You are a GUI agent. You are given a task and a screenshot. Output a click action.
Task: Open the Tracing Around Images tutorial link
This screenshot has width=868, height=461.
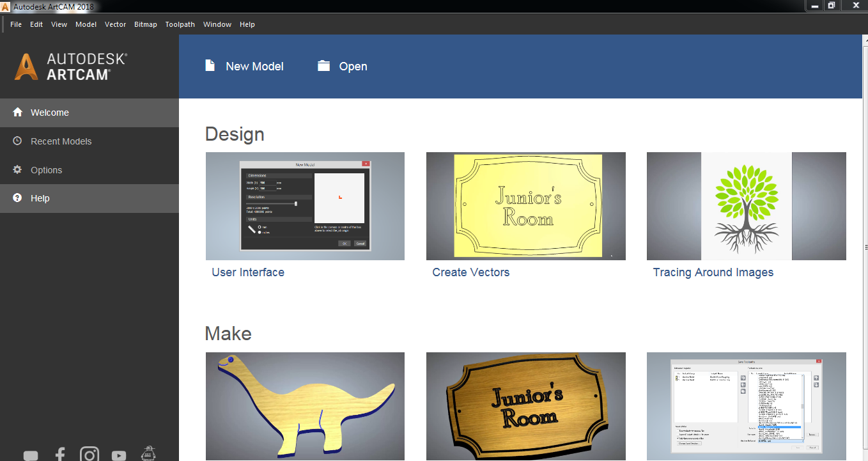click(713, 272)
